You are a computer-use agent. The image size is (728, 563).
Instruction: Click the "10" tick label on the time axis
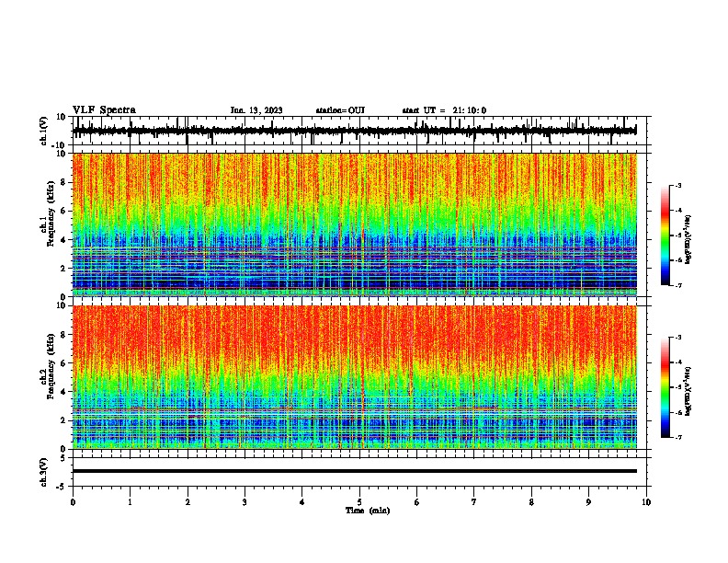[646, 502]
